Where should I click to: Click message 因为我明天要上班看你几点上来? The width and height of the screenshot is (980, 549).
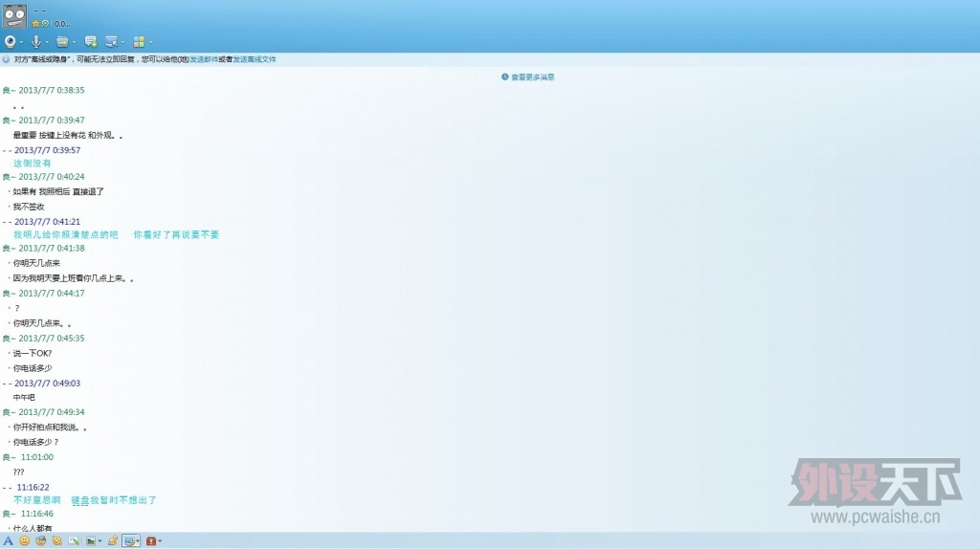pos(73,278)
